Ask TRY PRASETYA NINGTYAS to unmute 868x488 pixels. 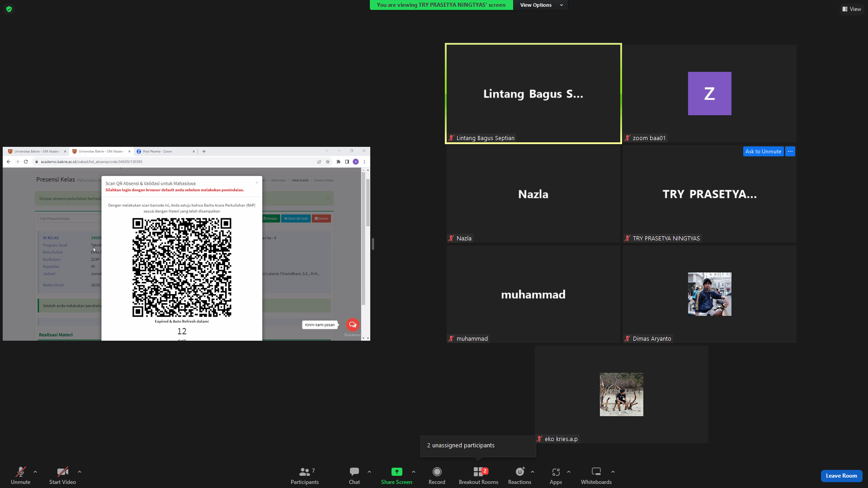tap(763, 151)
